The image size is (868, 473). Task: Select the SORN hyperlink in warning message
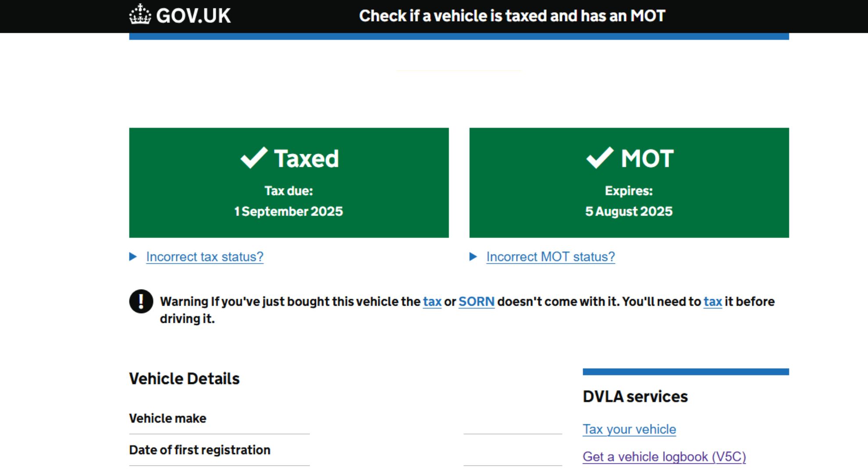tap(477, 301)
